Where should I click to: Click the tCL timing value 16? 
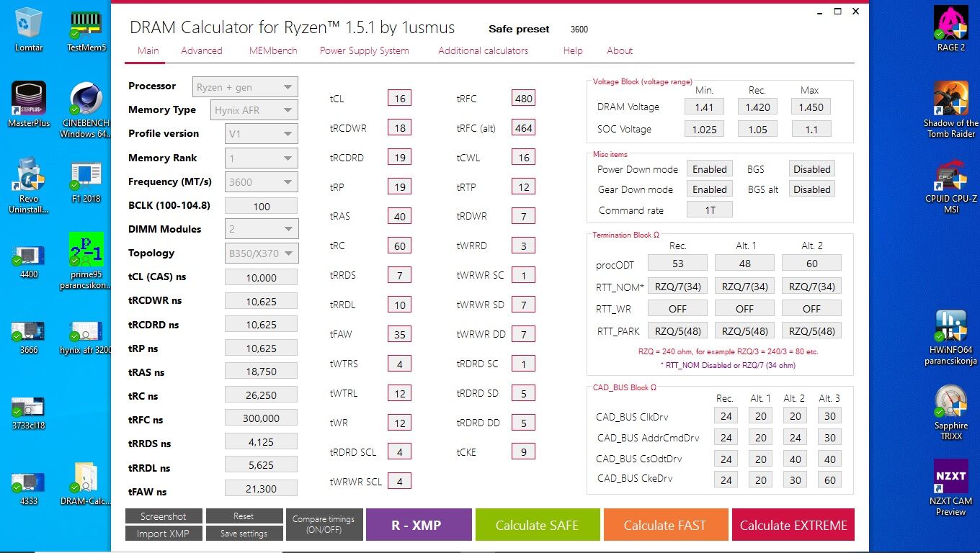[400, 99]
